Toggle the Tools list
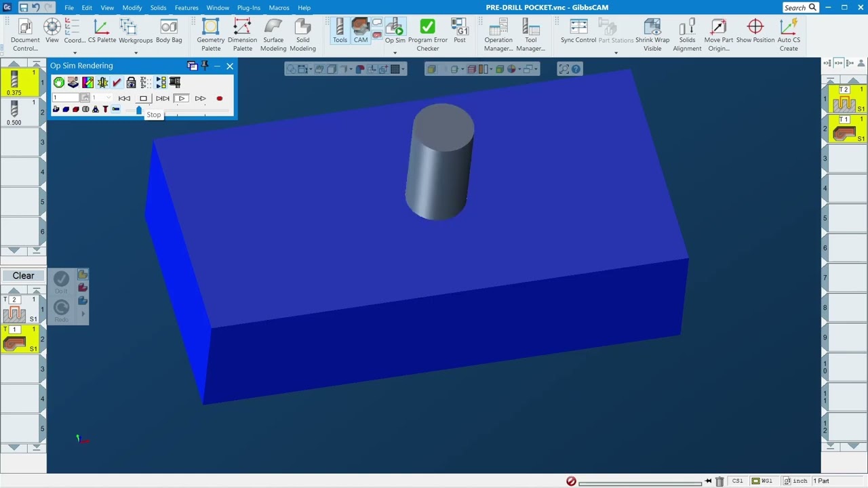The height and width of the screenshot is (488, 868). click(x=340, y=31)
